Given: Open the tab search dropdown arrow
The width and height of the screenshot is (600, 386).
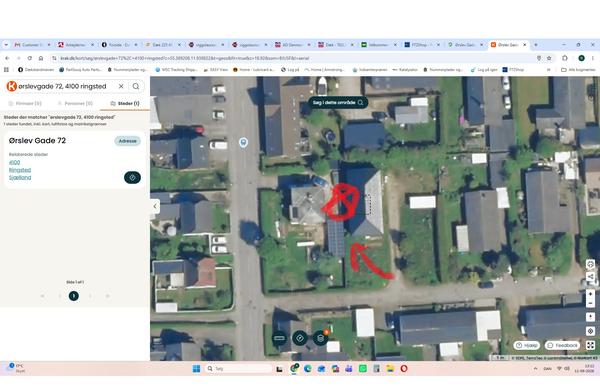Looking at the screenshot, I should [6, 45].
